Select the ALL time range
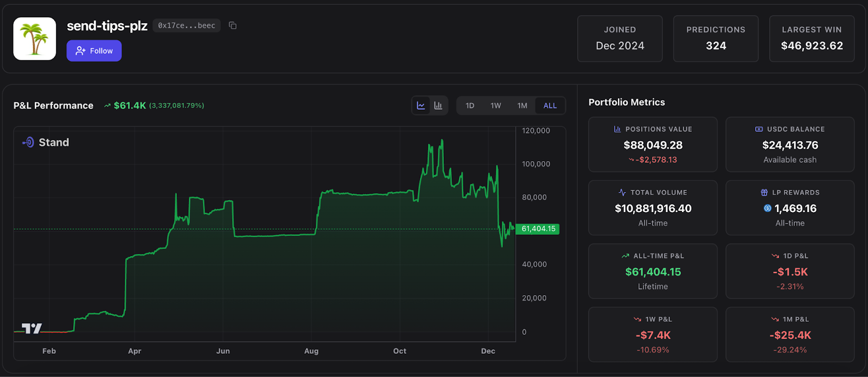This screenshot has width=868, height=377. tap(550, 106)
